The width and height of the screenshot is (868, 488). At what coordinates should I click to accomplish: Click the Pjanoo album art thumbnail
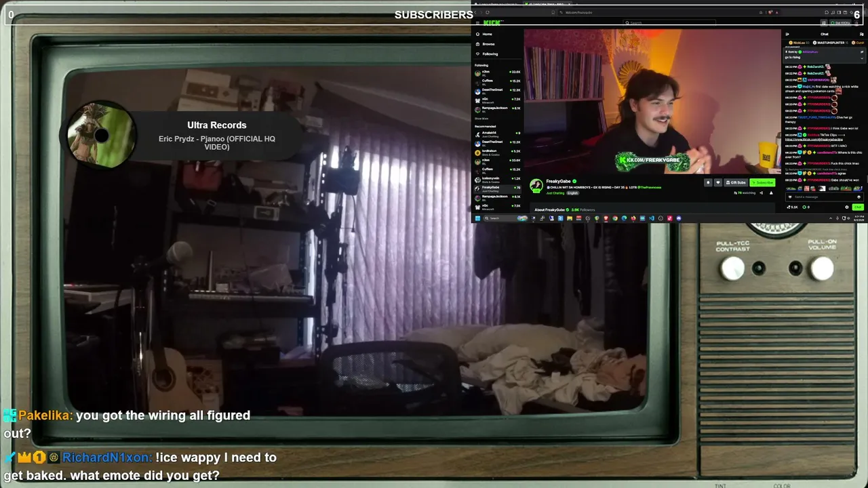pos(102,135)
